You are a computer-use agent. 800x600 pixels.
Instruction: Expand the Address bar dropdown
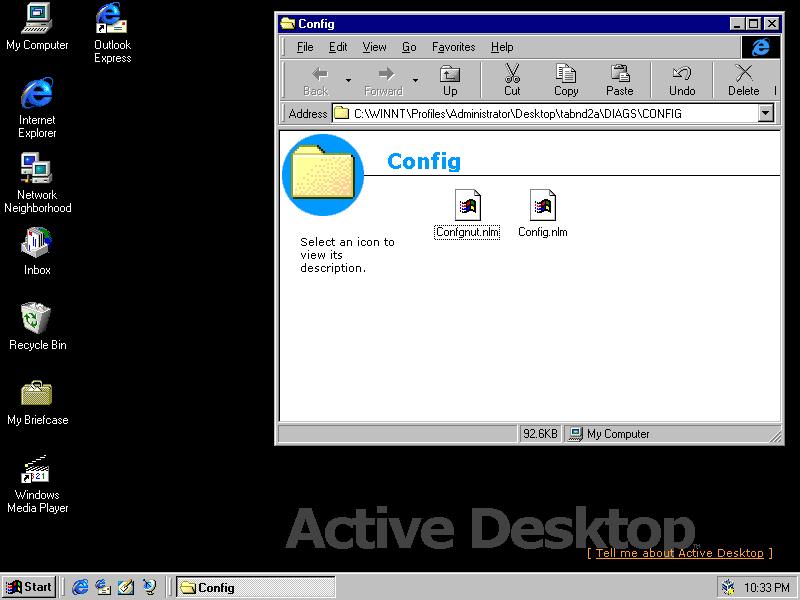pyautogui.click(x=765, y=113)
